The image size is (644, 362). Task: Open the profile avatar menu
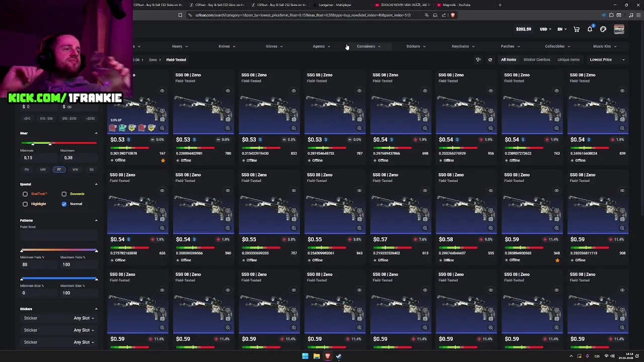[619, 29]
